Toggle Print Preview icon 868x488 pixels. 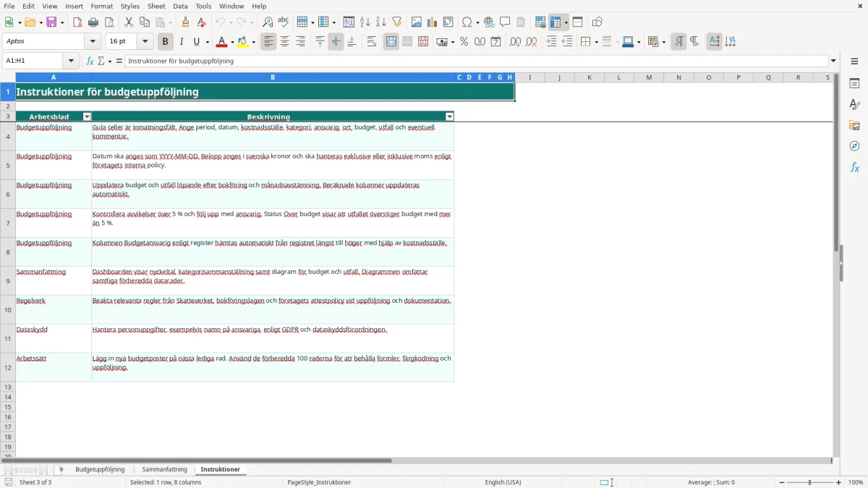tap(109, 22)
